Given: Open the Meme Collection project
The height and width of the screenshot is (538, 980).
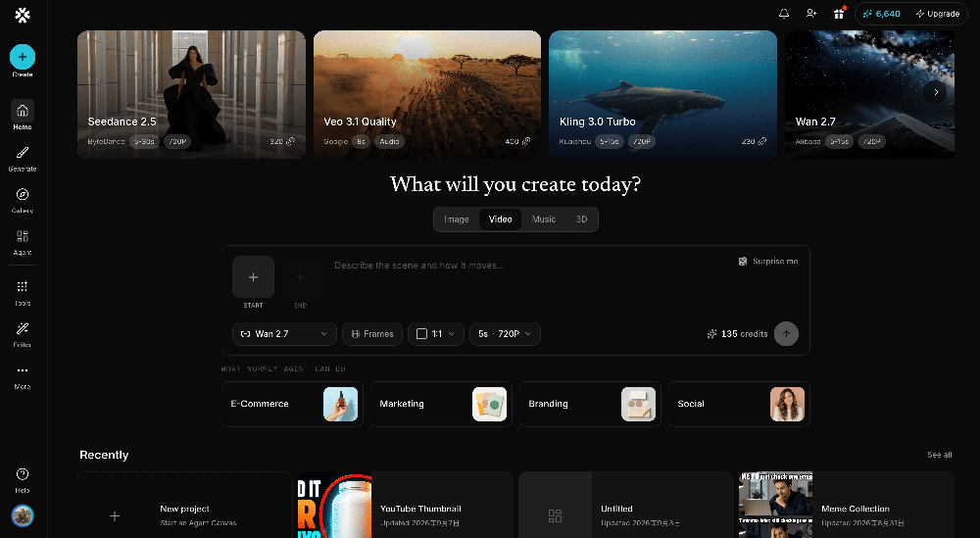Looking at the screenshot, I should tap(847, 505).
